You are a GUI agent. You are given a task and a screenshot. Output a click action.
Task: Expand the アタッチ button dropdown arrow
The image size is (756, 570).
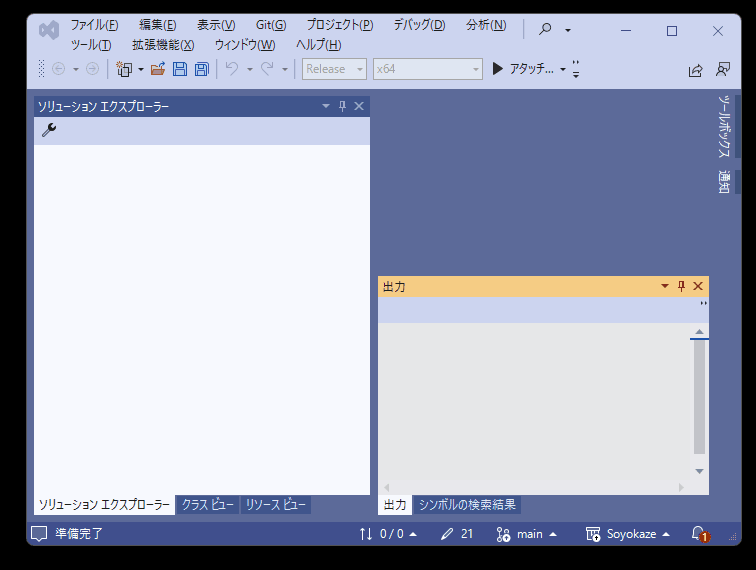[x=563, y=69]
